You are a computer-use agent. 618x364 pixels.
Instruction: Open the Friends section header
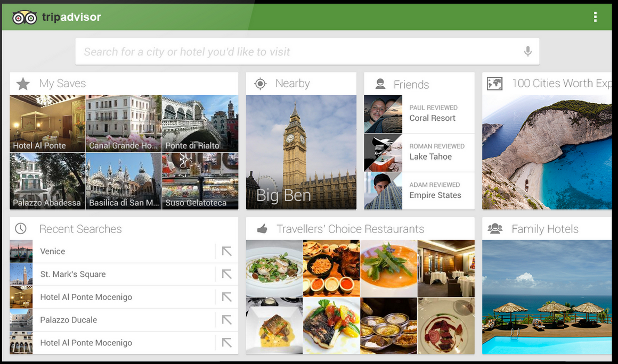pos(419,84)
